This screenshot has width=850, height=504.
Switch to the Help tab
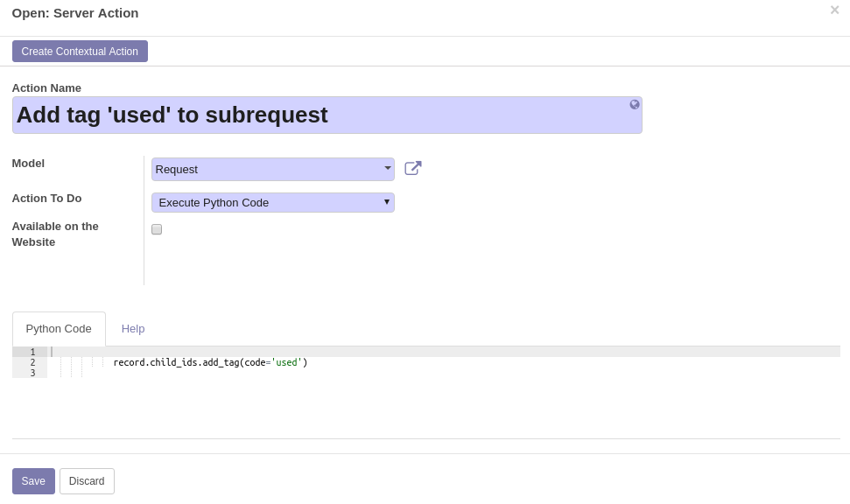click(x=133, y=329)
